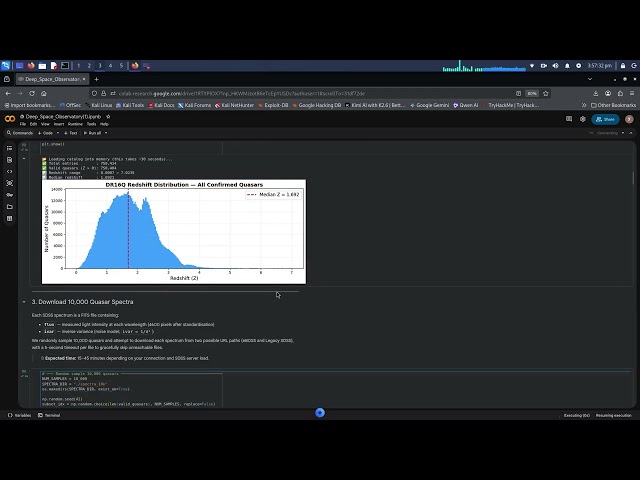Collapse the Colab header with the chevron

(x=631, y=133)
